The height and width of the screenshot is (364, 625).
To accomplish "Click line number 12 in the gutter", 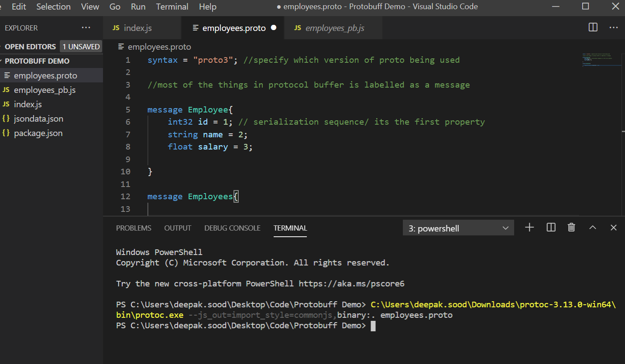I will click(125, 197).
